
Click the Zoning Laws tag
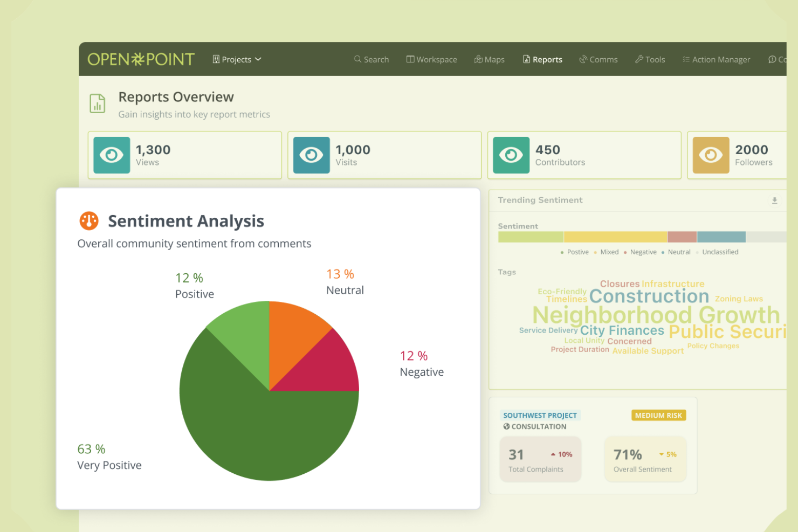coord(739,299)
